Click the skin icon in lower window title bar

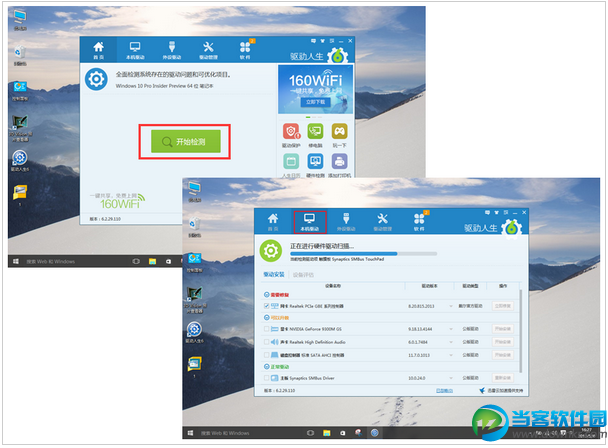(x=497, y=213)
